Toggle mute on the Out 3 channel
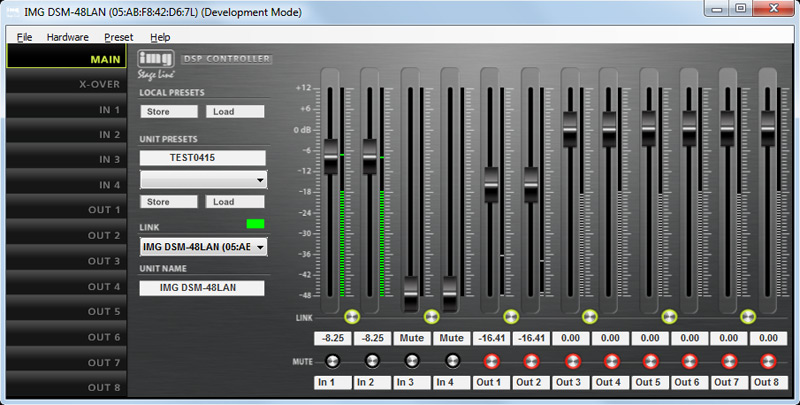Image resolution: width=800 pixels, height=405 pixels. 570,360
